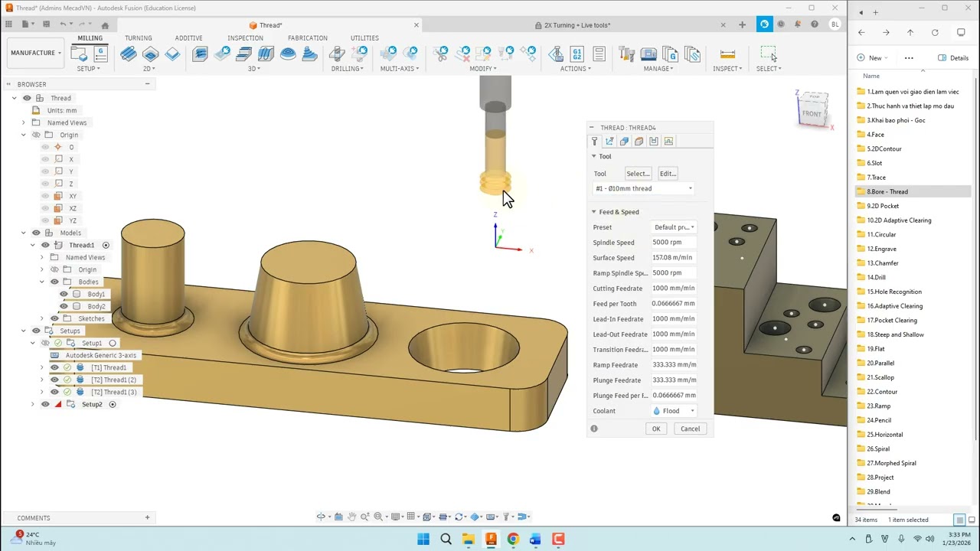Click the NC Program G-code icon under Setup
980x551 pixels.
coord(100,54)
